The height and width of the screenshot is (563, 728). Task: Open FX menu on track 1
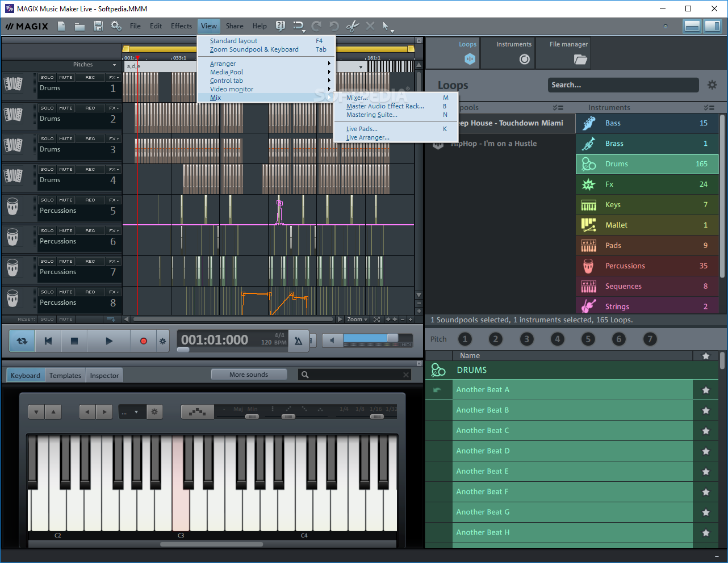pos(114,78)
